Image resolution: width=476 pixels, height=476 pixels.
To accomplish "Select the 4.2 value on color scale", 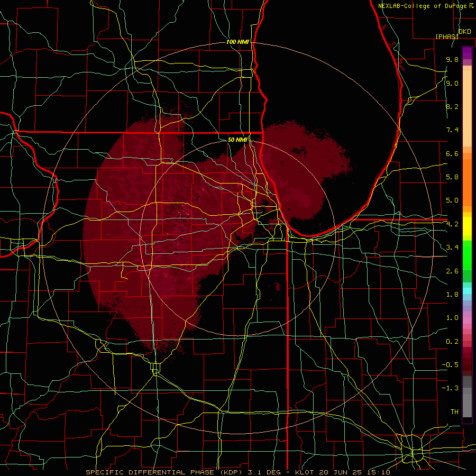I will click(x=452, y=224).
